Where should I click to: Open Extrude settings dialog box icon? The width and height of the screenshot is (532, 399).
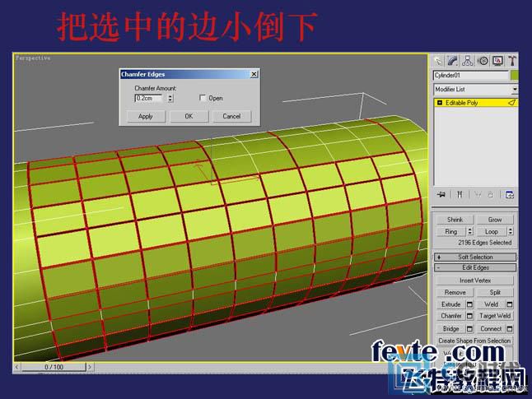pos(470,304)
